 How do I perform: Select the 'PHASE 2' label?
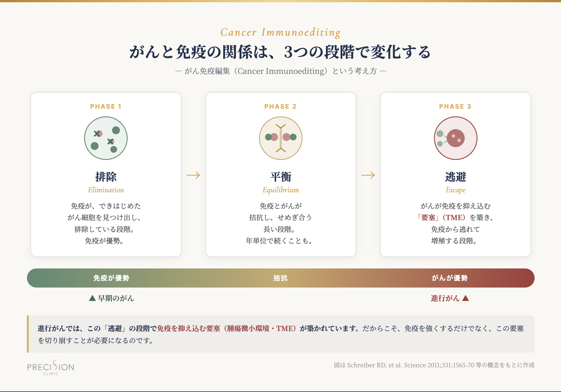280,106
